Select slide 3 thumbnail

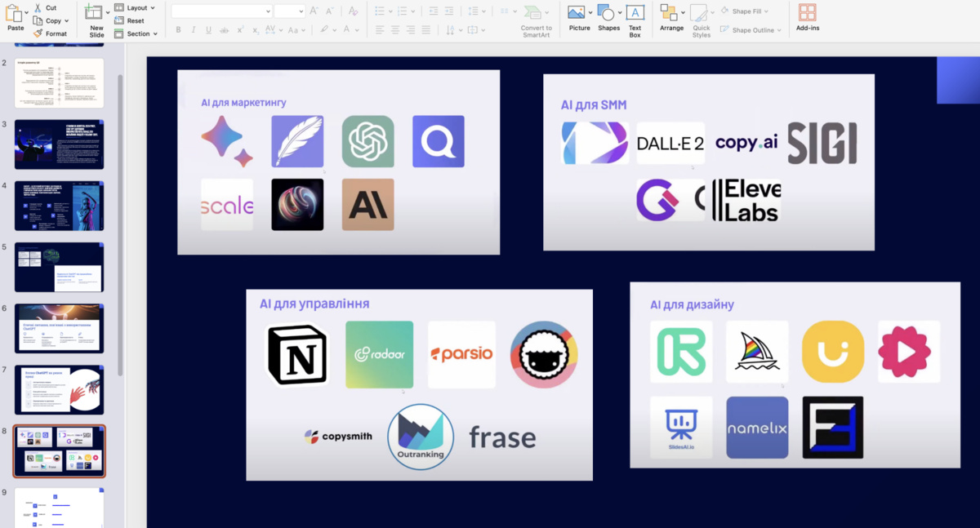pyautogui.click(x=59, y=144)
